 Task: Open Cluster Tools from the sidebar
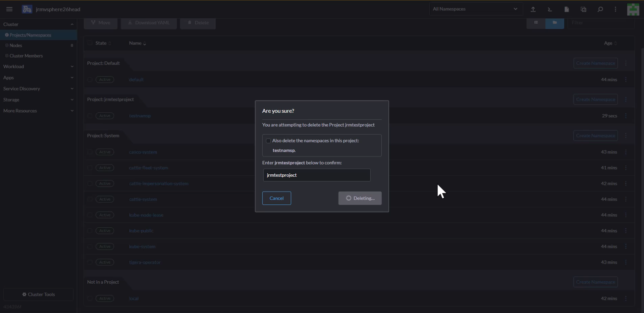coord(38,294)
